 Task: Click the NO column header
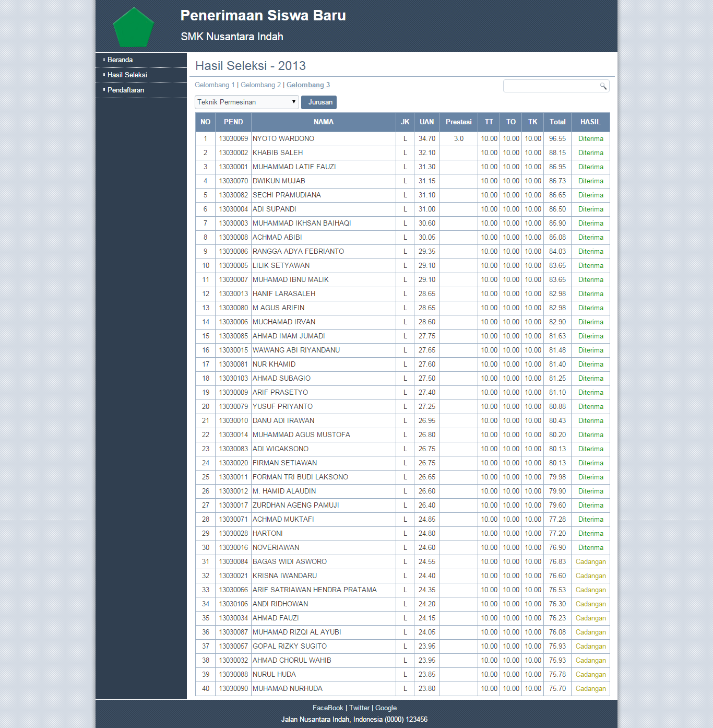[206, 122]
